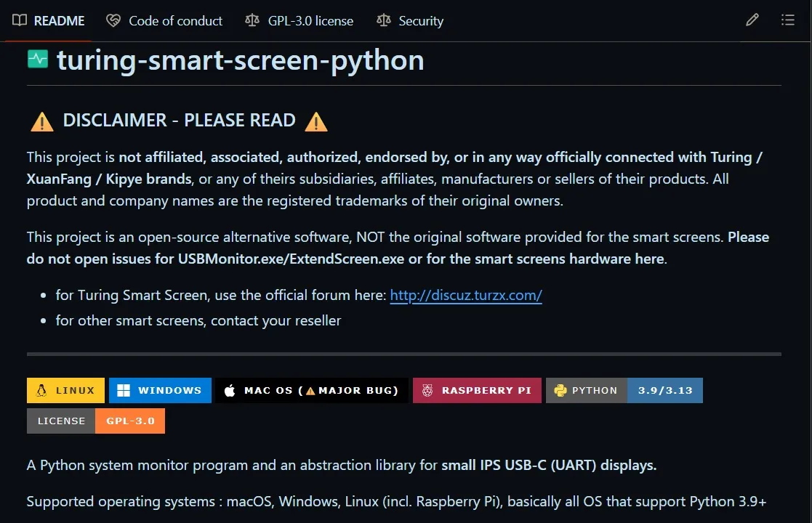Open the GPL-3.0 license tab
The image size is (812, 523).
(x=300, y=20)
